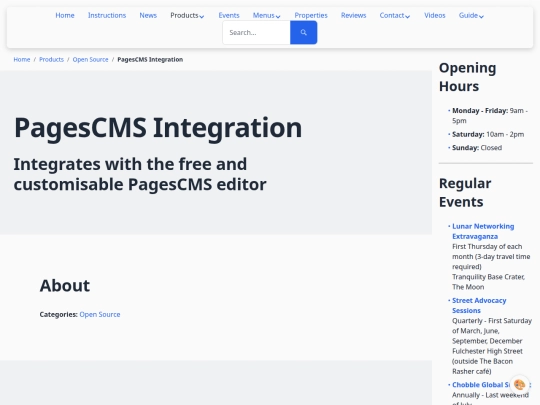Expand the Products dropdown menu
540x405 pixels.
pyautogui.click(x=187, y=15)
